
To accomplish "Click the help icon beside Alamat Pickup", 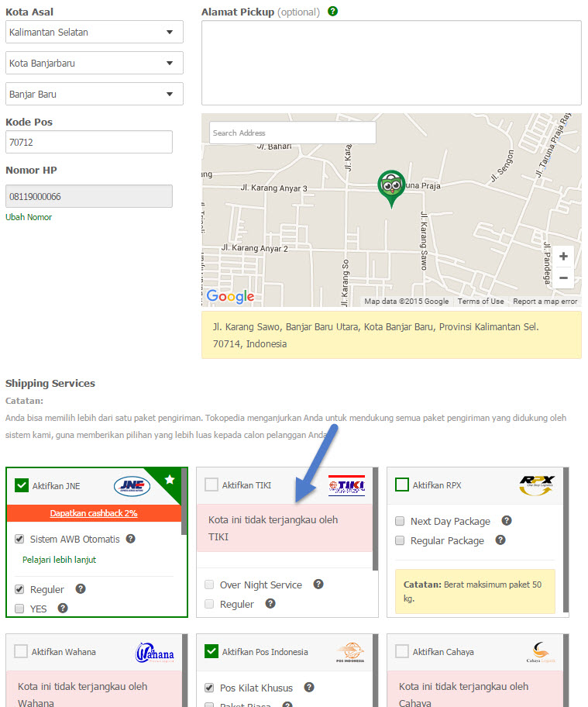I will (x=332, y=12).
